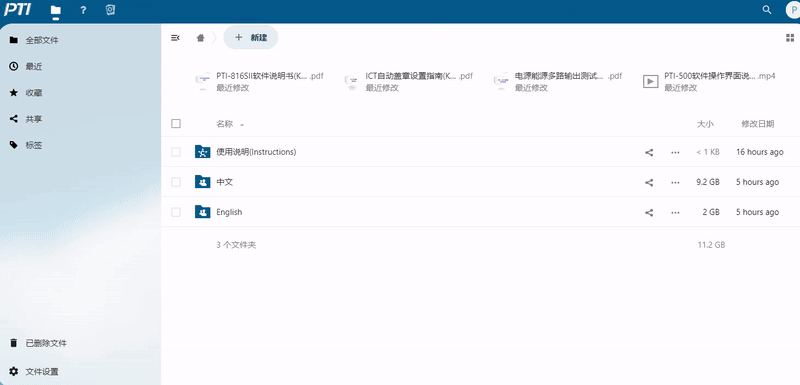Viewport: 800px width, 385px height.
Task: Open more actions for 使用说明(Instructions) folder
Action: (x=675, y=152)
